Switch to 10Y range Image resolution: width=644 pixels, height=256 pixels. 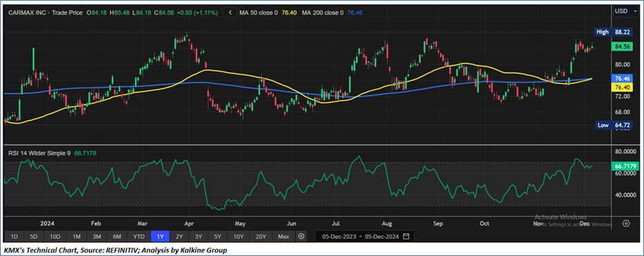(238, 236)
